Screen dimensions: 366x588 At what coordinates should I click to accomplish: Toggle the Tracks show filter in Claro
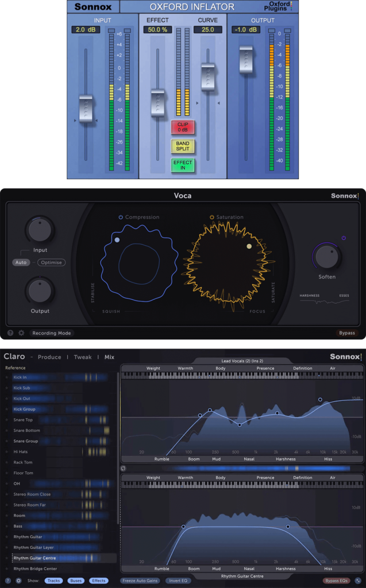53,581
